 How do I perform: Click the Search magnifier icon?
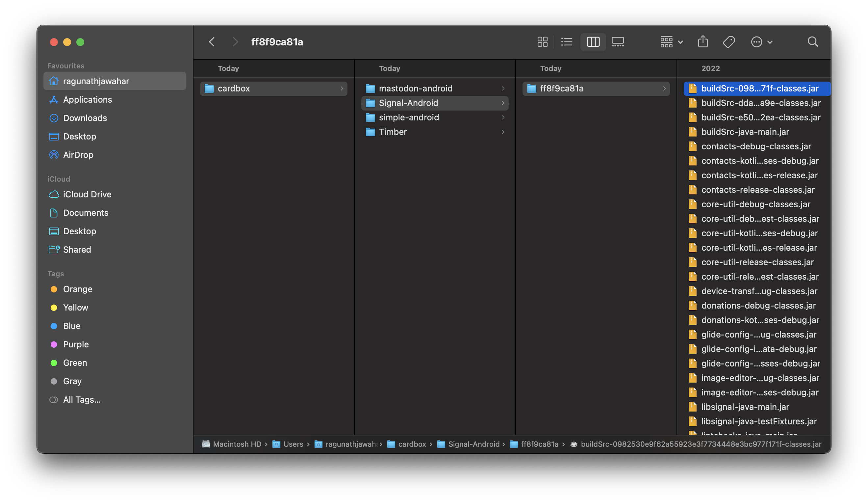[812, 42]
